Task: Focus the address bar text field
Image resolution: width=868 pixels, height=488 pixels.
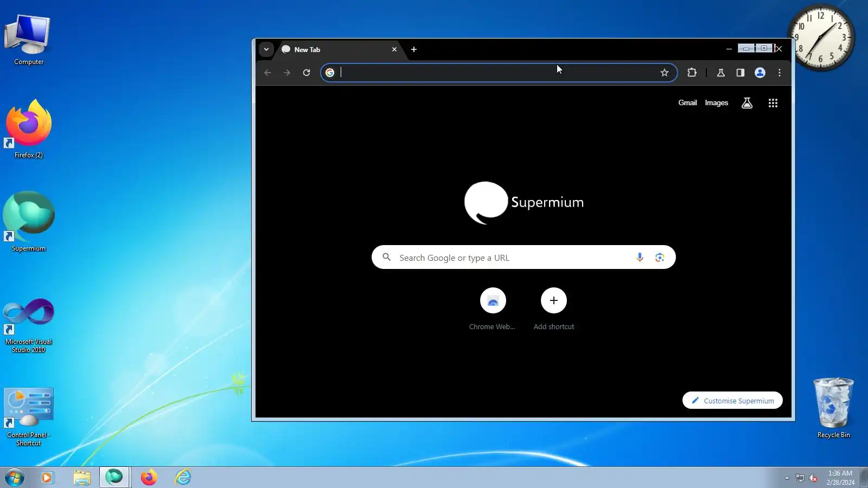Action: pos(498,73)
